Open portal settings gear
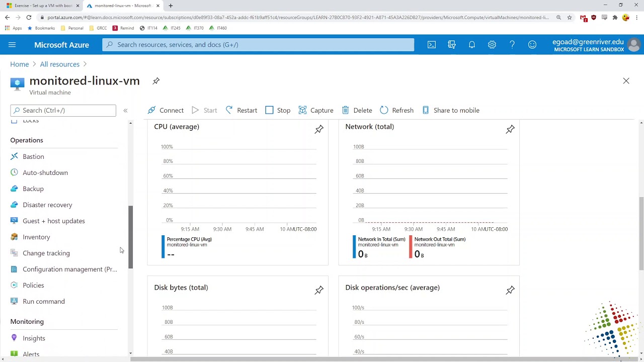 pos(492,45)
